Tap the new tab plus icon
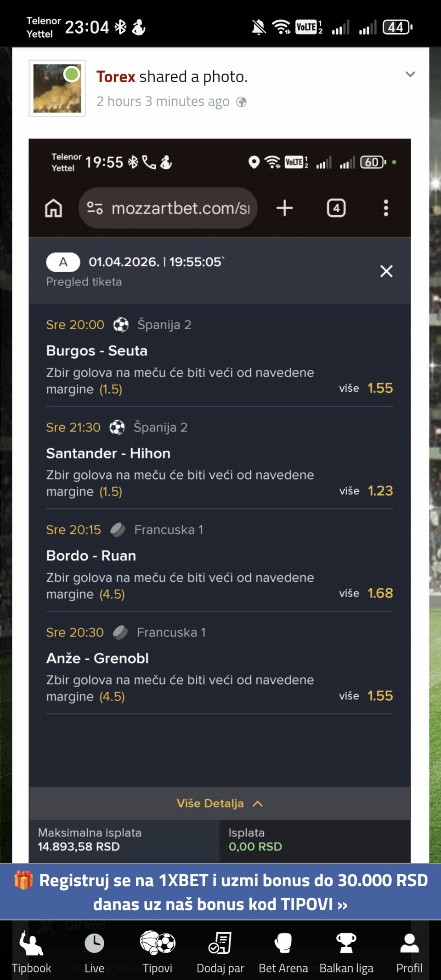The width and height of the screenshot is (441, 980). click(x=285, y=208)
